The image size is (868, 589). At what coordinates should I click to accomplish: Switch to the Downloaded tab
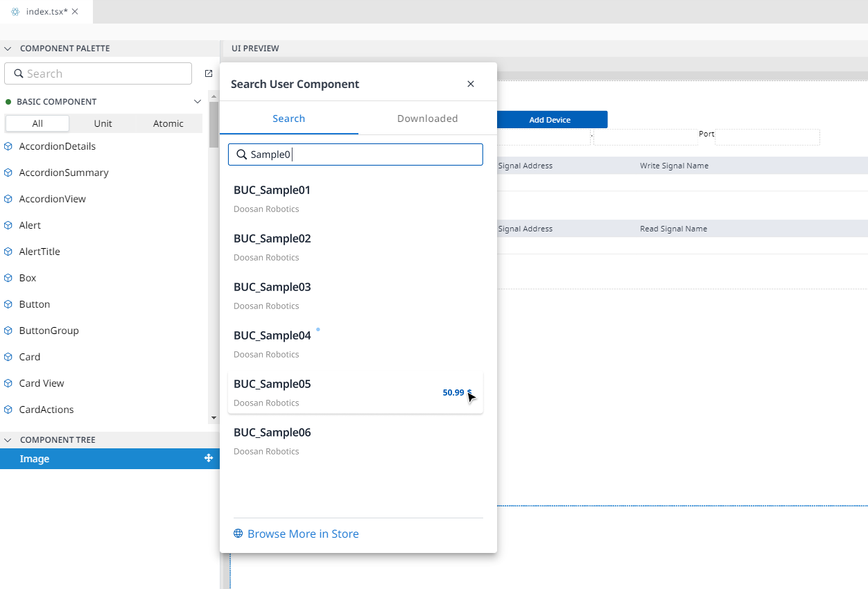pos(428,118)
